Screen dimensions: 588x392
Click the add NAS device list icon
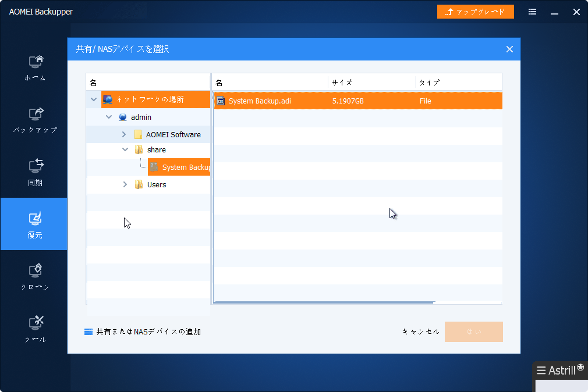coord(88,332)
